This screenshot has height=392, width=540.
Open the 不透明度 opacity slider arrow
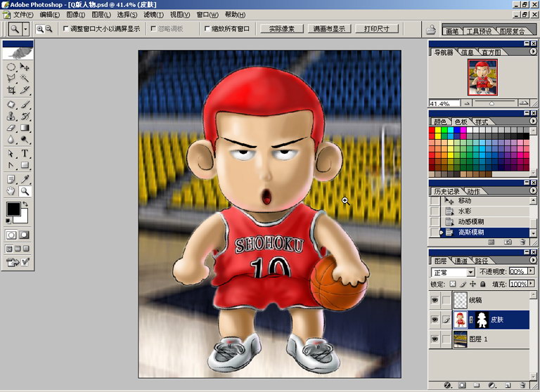(531, 271)
